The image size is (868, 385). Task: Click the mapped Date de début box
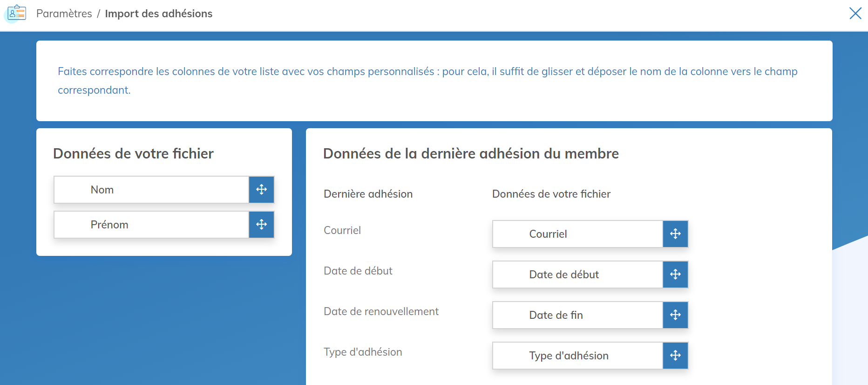(577, 275)
